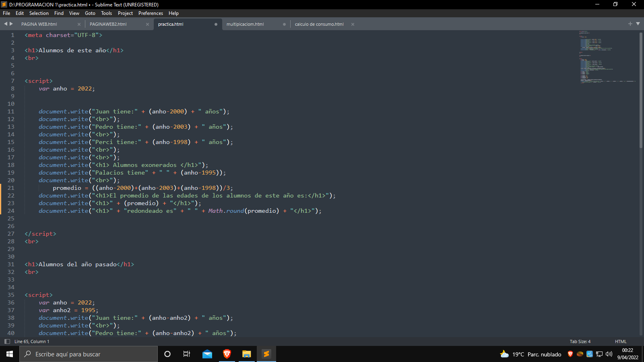Click Line 65, Column 1 status text
This screenshot has height=362, width=644.
(32, 341)
